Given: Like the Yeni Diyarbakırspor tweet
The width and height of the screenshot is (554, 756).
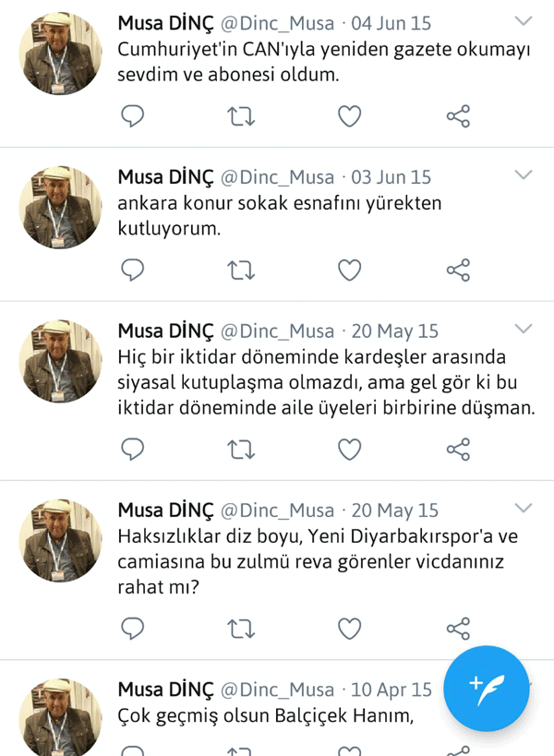Looking at the screenshot, I should coord(349,629).
